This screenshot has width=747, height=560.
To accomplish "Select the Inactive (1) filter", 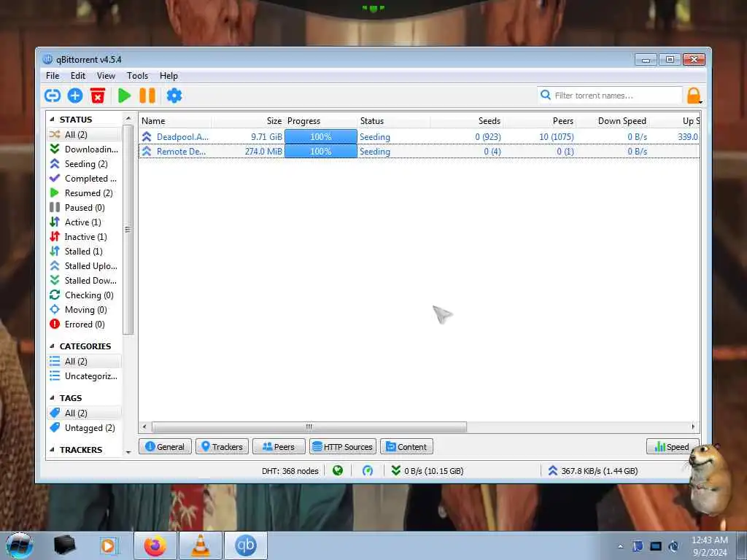I will [x=85, y=237].
